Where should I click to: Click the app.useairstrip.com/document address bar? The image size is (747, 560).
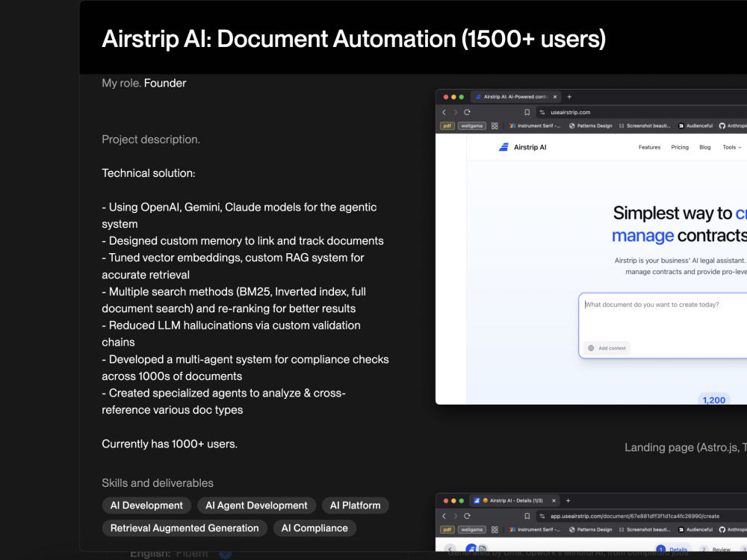(x=641, y=516)
